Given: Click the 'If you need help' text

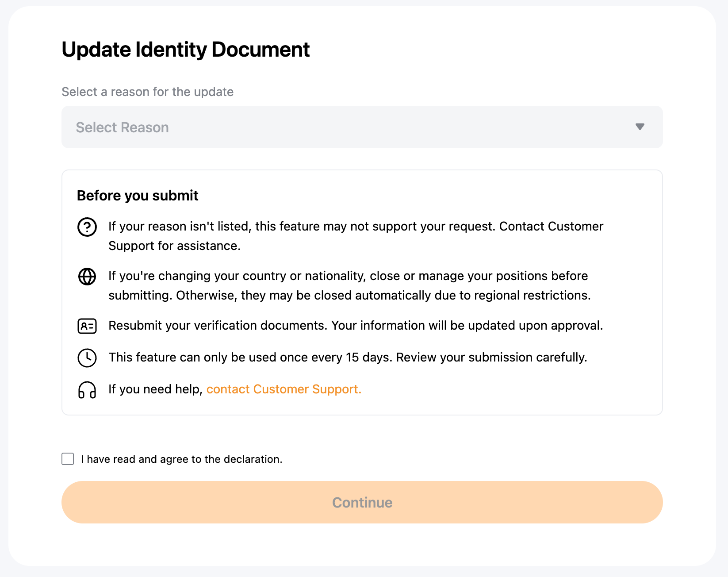Looking at the screenshot, I should pyautogui.click(x=155, y=389).
